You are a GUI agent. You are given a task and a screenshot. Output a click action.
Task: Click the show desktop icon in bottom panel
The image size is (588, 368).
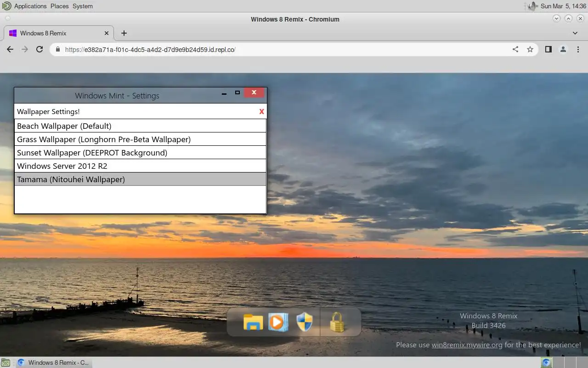tap(5, 362)
